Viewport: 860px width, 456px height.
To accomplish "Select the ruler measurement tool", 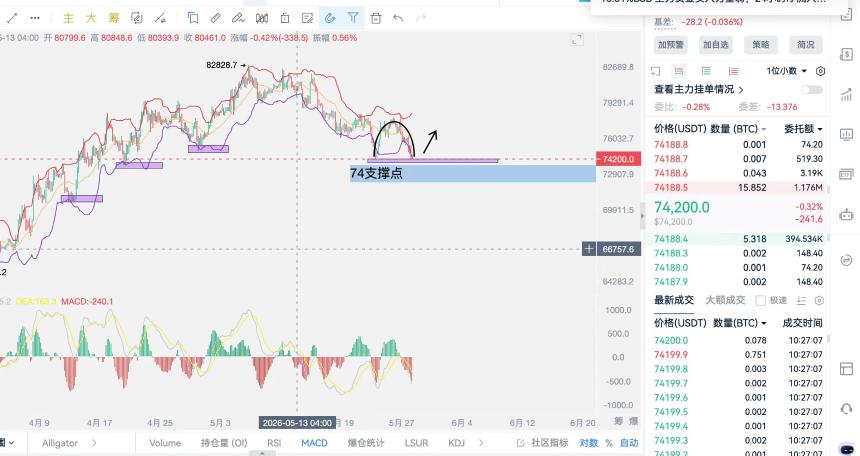I will pyautogui.click(x=216, y=18).
